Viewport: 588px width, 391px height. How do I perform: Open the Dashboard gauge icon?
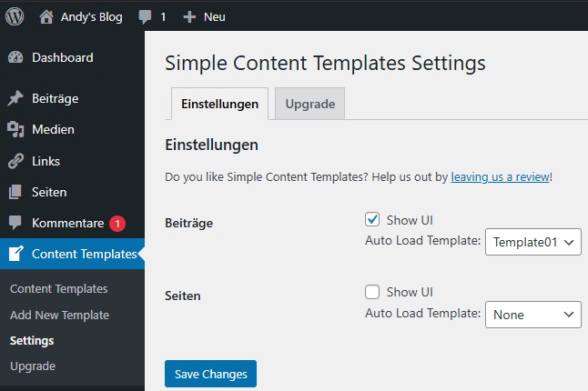click(x=15, y=58)
